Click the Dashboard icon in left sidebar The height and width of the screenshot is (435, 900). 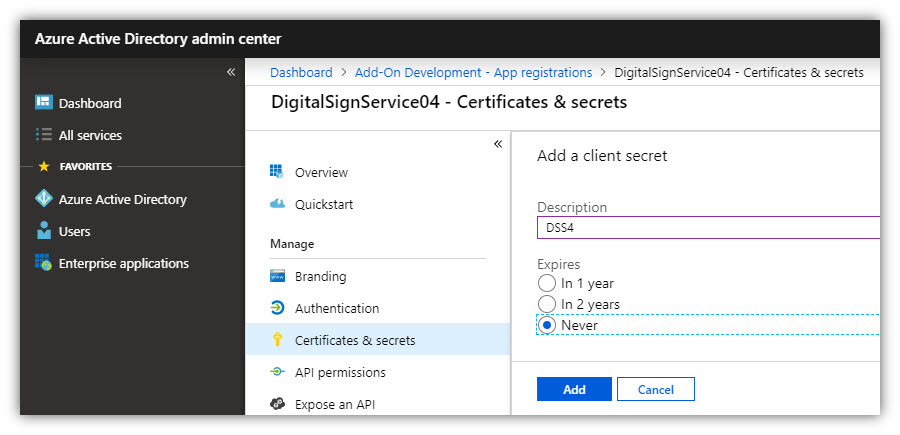(x=44, y=103)
